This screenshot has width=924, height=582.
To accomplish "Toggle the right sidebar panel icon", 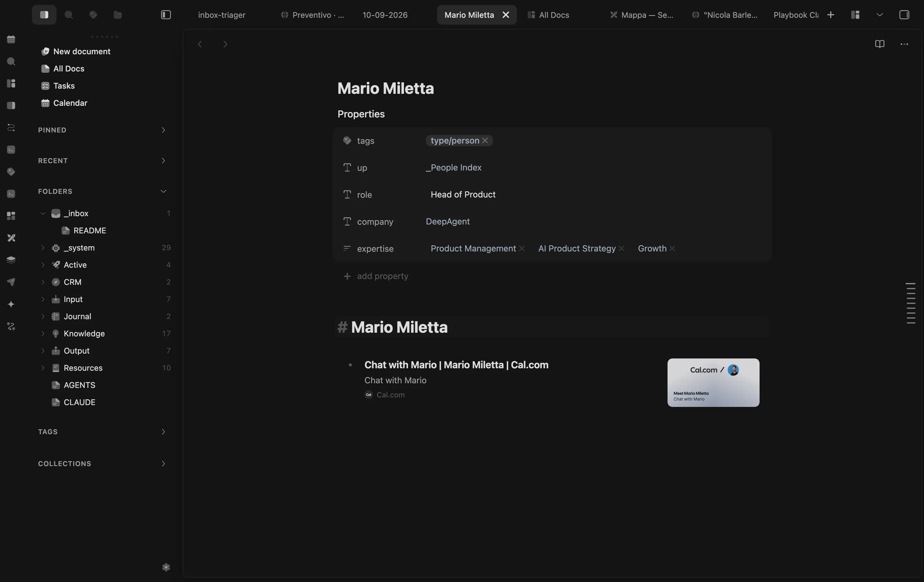I will click(x=904, y=15).
